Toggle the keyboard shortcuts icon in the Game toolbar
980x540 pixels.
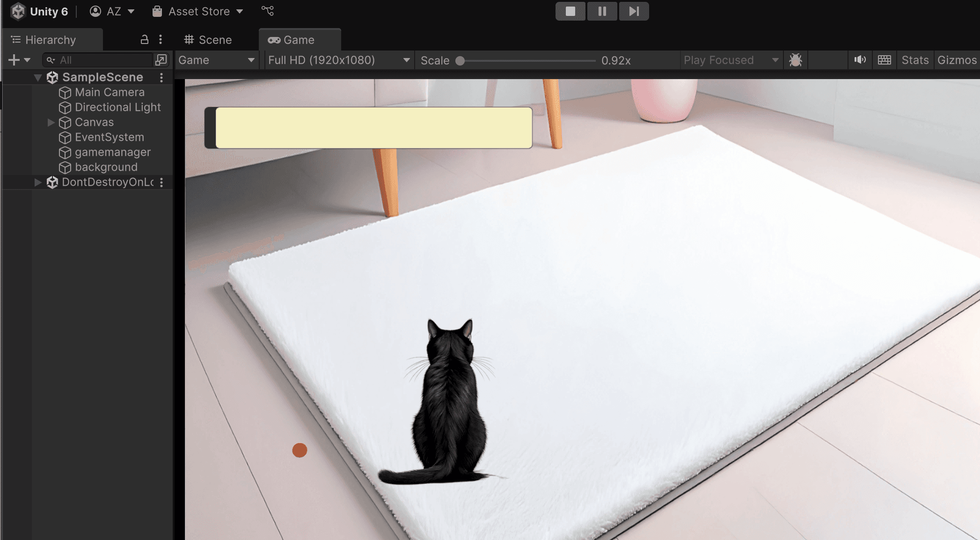[884, 60]
